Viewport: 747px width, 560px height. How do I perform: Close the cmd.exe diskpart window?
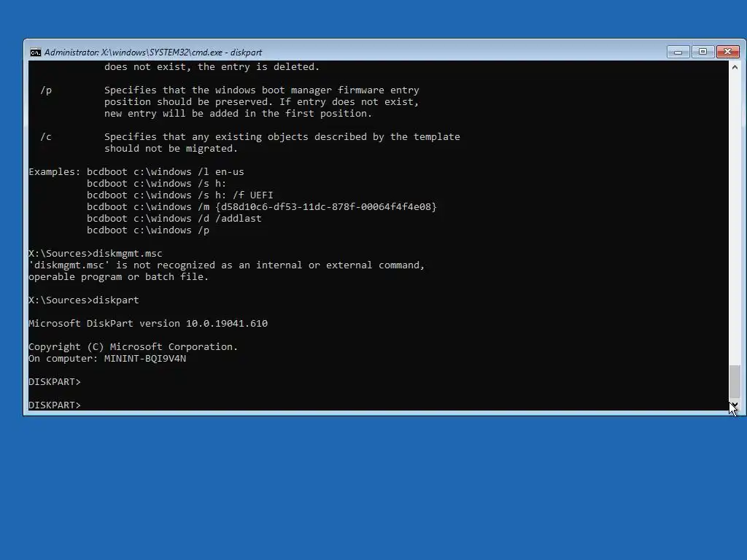pyautogui.click(x=728, y=52)
